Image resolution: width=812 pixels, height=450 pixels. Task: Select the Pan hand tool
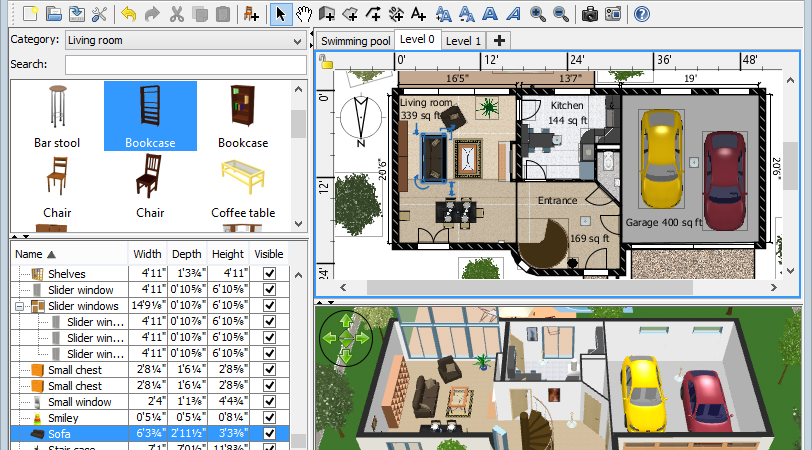303,14
